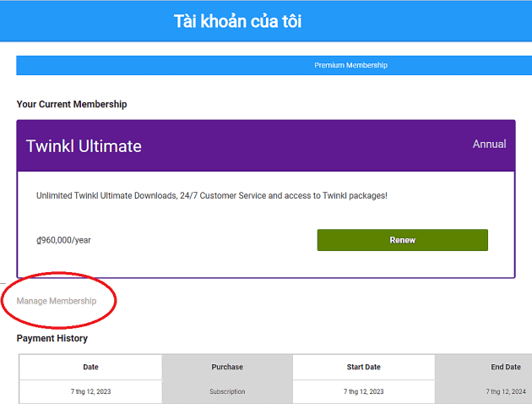Image resolution: width=532 pixels, height=404 pixels.
Task: Click the Payment History heading
Action: pyautogui.click(x=52, y=338)
